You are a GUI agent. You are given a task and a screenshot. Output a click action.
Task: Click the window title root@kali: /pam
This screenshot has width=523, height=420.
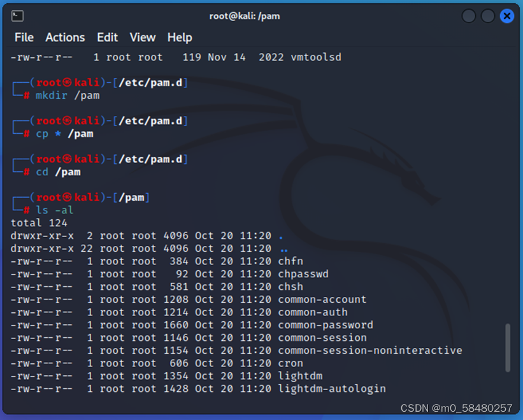(245, 15)
